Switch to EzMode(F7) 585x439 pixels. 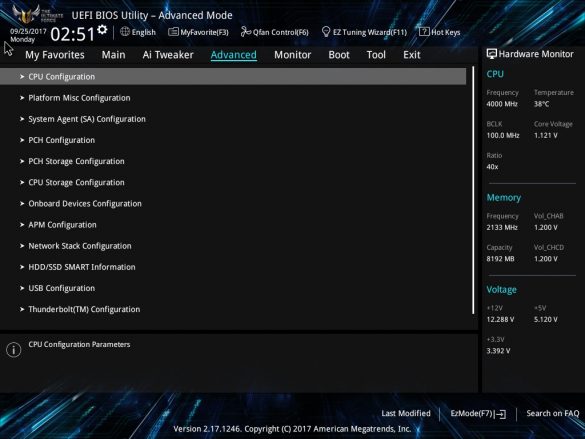click(478, 414)
